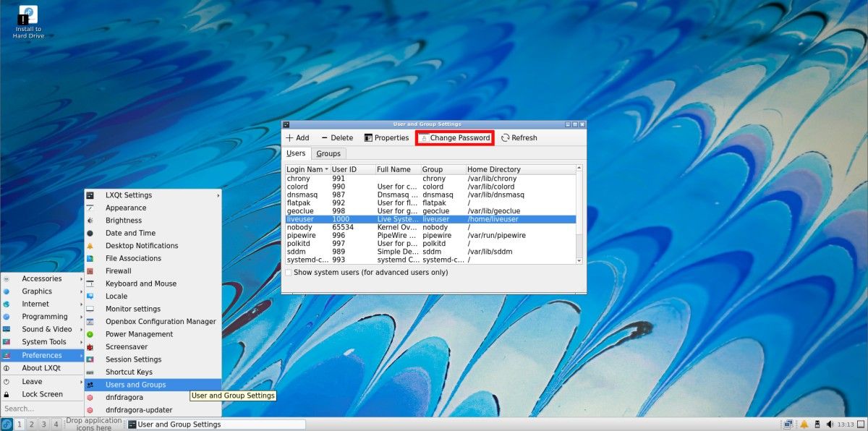Image resolution: width=868 pixels, height=431 pixels.
Task: Open the network icon in the tray
Action: click(788, 424)
